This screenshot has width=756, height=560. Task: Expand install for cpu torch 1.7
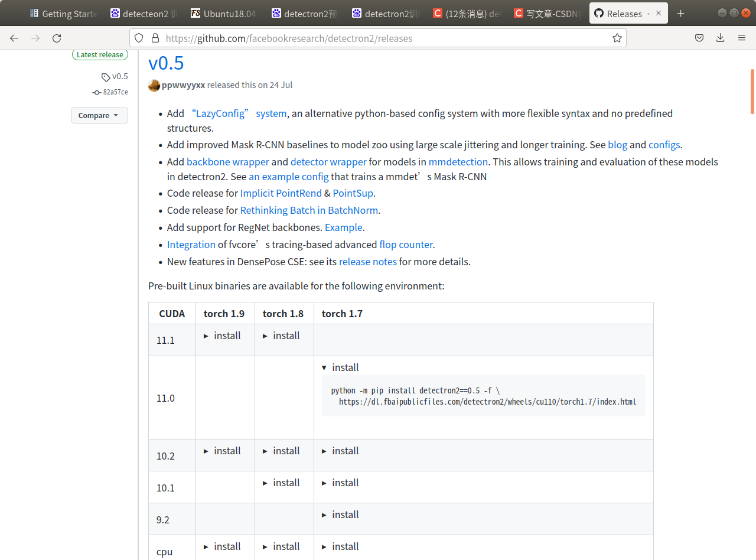pos(340,546)
